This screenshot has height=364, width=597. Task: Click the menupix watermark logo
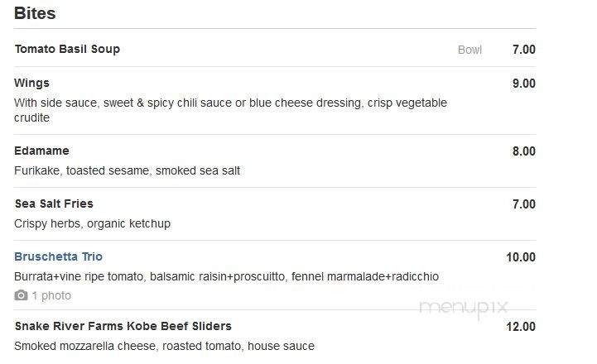[x=464, y=307]
